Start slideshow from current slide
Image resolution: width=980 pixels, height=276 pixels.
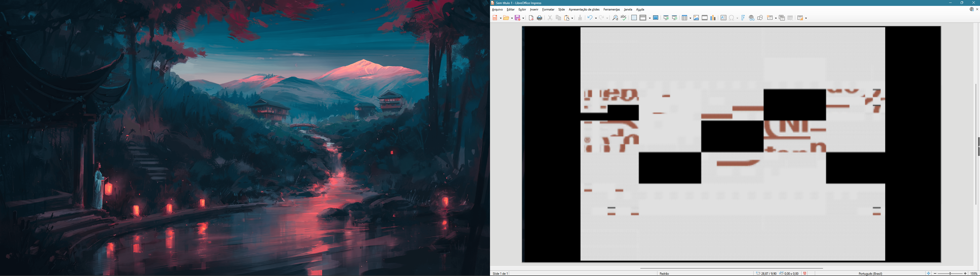(x=675, y=18)
